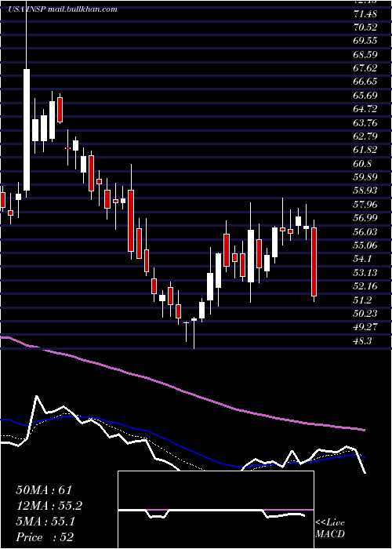Click the 55.06 price axis label
This screenshot has width=392, height=549.
(366, 245)
